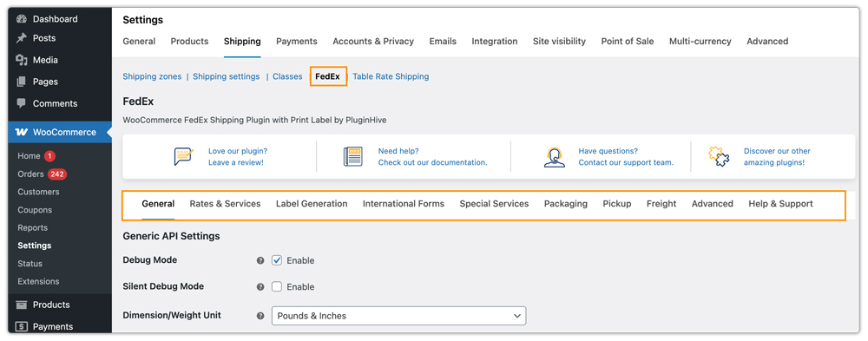Click the documentation book icon
The image size is (868, 341).
pos(352,157)
